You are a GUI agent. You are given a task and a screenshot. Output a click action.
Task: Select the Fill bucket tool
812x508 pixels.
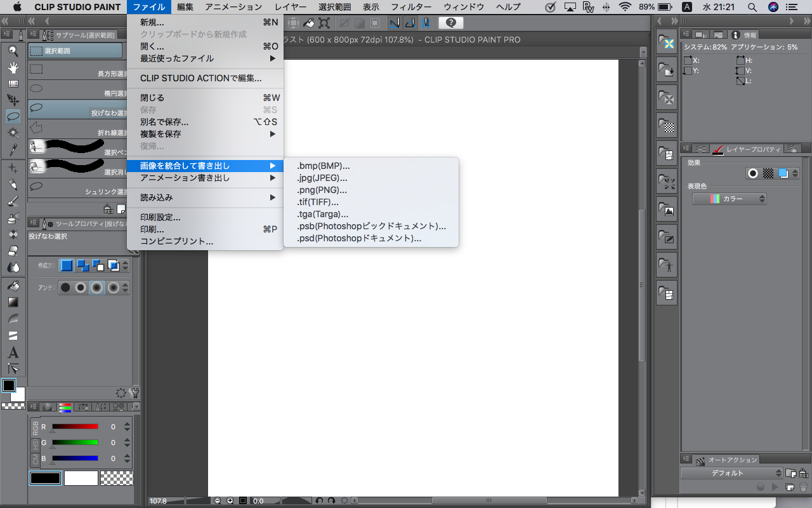(x=13, y=286)
